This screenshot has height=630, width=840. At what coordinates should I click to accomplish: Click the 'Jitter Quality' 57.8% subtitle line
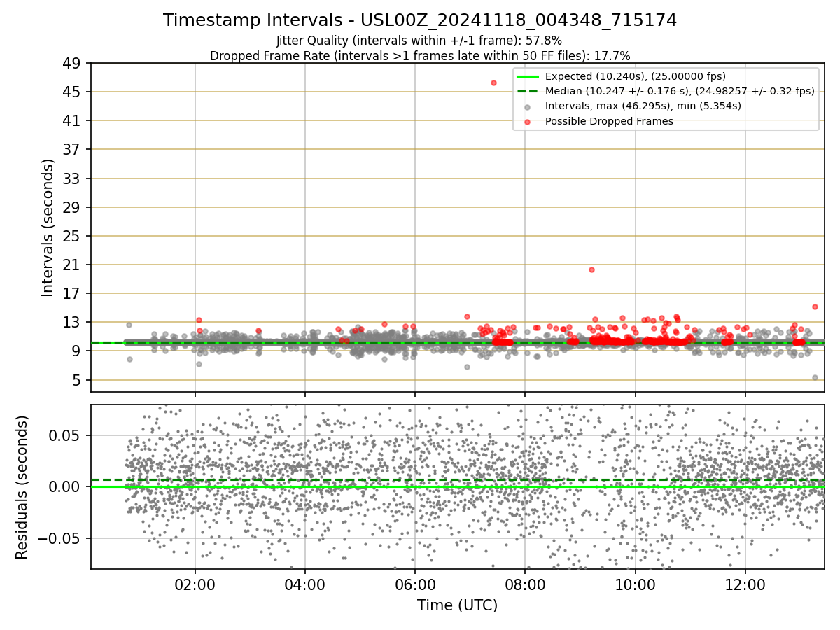(x=419, y=41)
